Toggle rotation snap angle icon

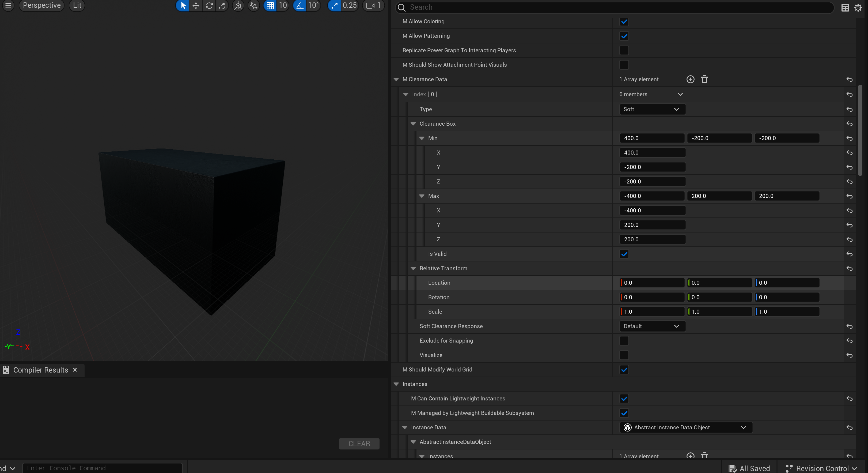[300, 6]
